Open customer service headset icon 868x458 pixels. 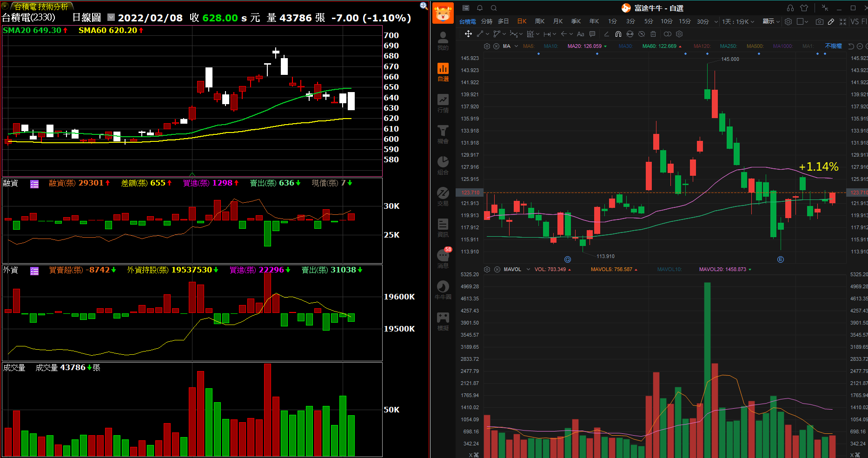click(790, 8)
